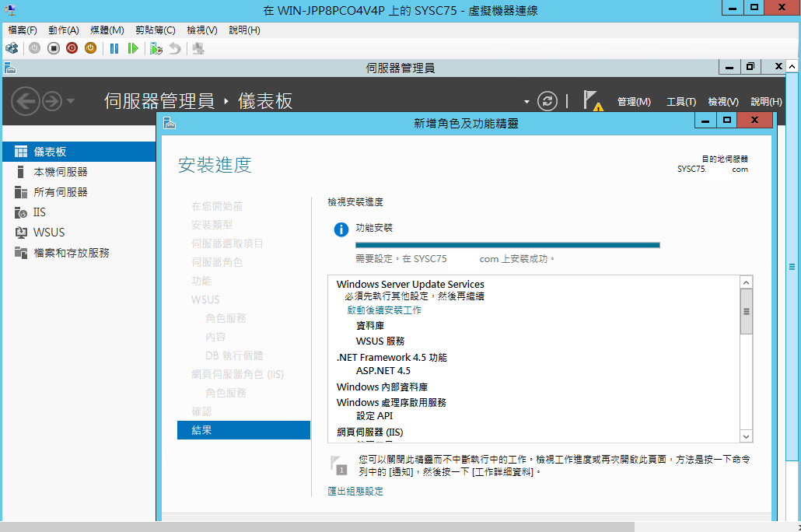Viewport: 801px width, 532px height.
Task: Open the dropdown arrow left of the refresh icon
Action: [x=526, y=102]
